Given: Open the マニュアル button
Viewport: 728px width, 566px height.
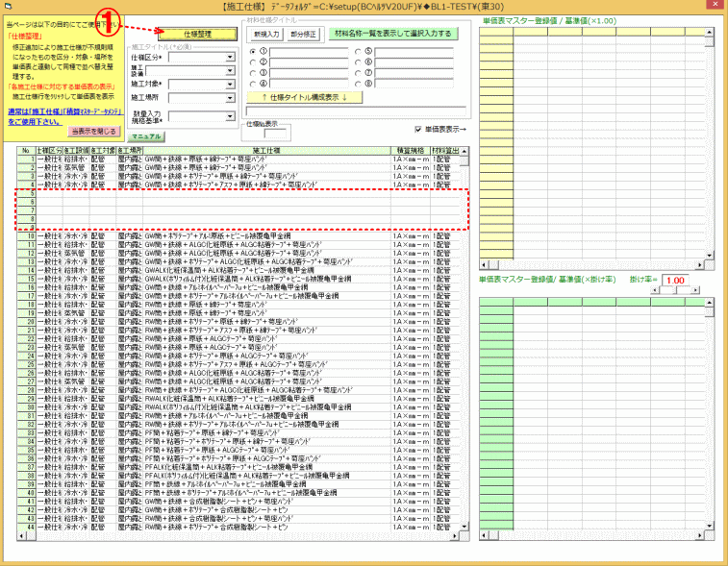Looking at the screenshot, I should [x=146, y=137].
